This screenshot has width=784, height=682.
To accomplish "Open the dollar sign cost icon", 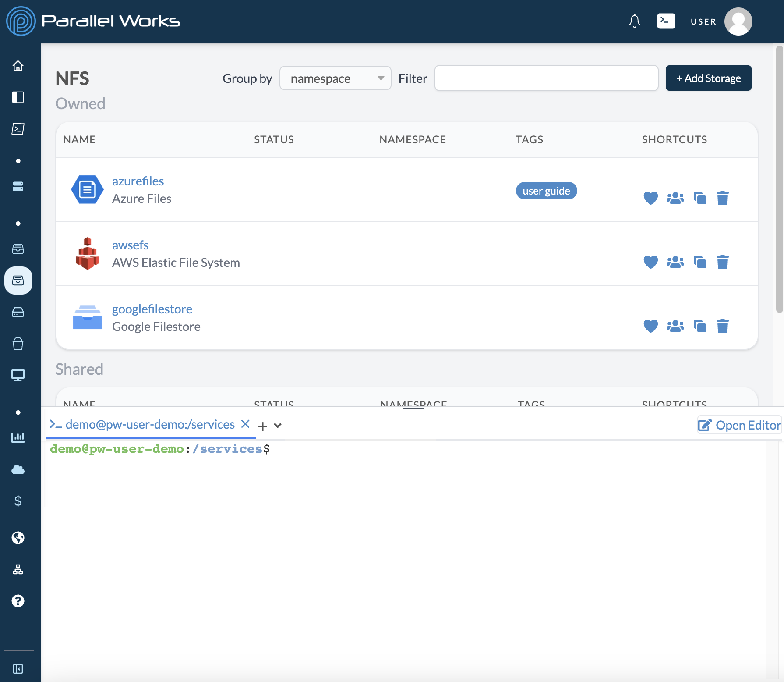I will click(18, 501).
